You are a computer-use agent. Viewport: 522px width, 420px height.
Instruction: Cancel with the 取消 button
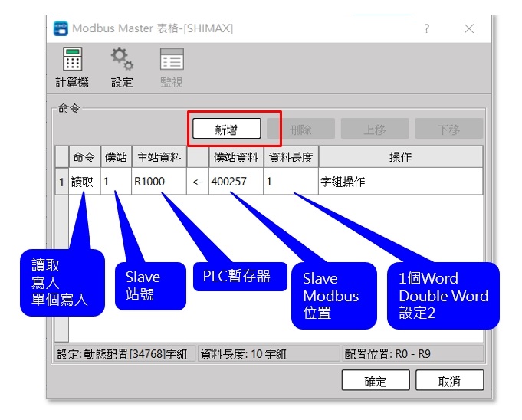click(449, 380)
